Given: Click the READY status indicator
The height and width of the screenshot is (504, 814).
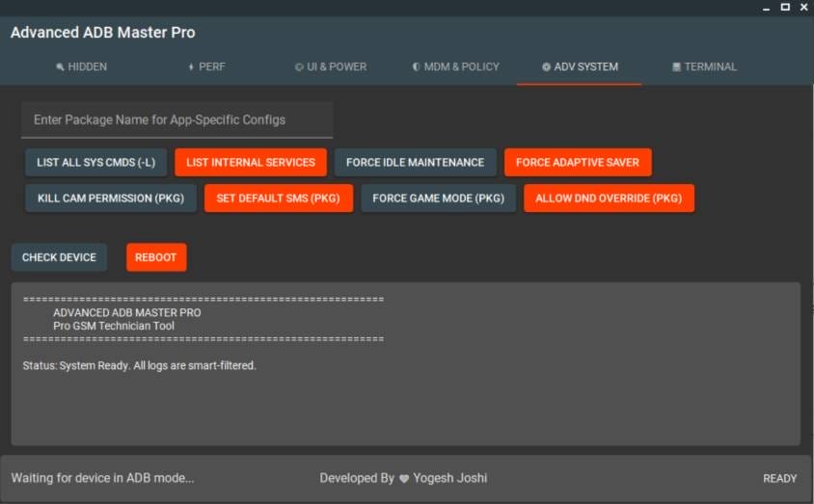Looking at the screenshot, I should tap(779, 478).
